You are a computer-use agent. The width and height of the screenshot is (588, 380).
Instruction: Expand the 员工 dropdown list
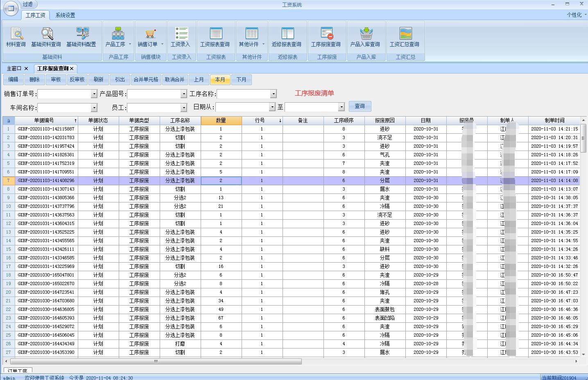pos(183,108)
